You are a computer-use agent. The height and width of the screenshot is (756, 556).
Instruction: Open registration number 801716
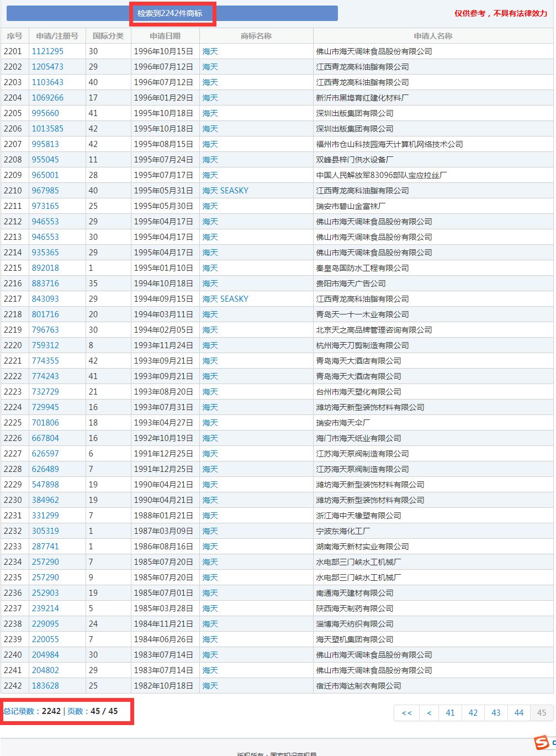(x=45, y=314)
